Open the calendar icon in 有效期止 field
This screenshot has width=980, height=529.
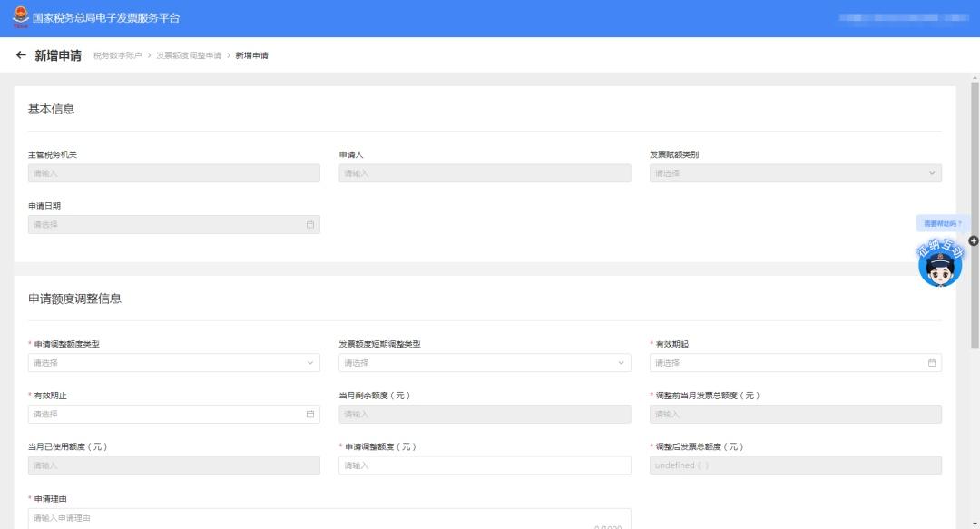[x=310, y=414]
